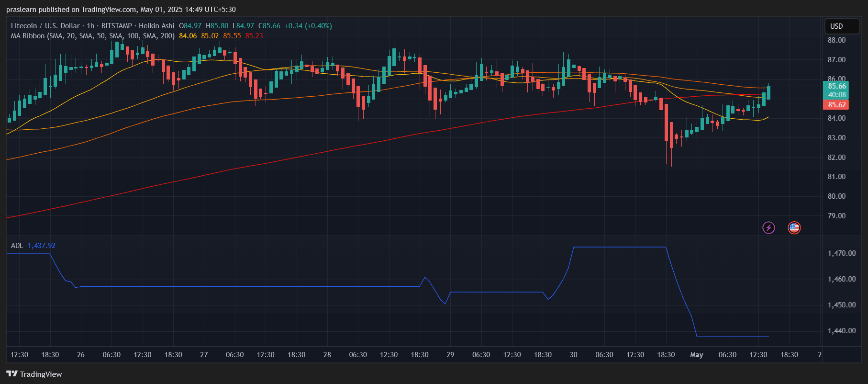Image resolution: width=868 pixels, height=384 pixels.
Task: Click the red SMA 200 value 85.23
Action: pyautogui.click(x=254, y=36)
